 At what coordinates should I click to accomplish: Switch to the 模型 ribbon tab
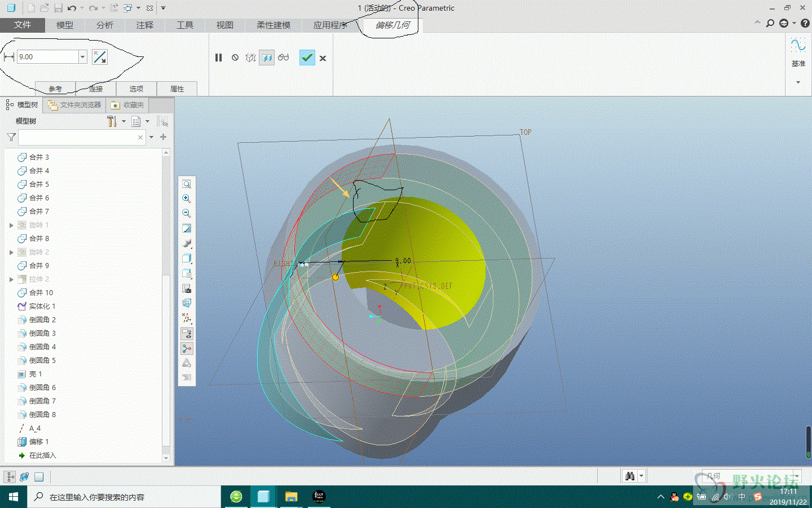coord(65,25)
